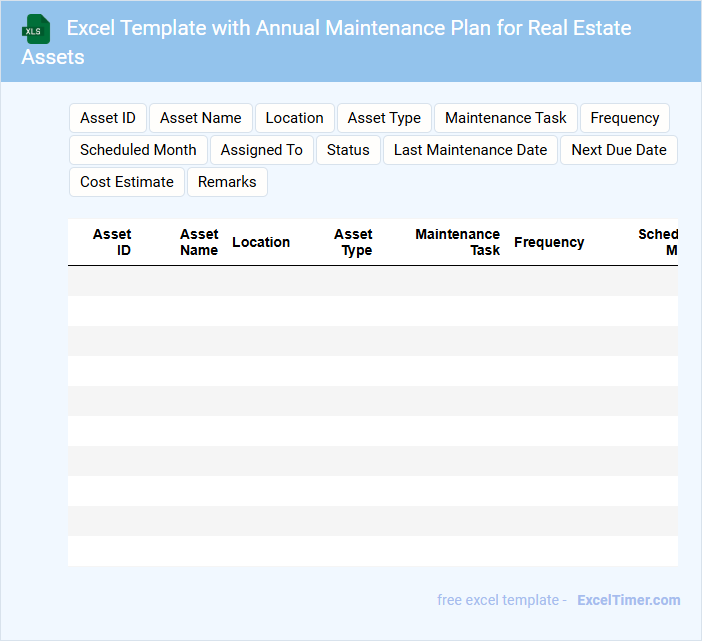Click the Status tag button

click(x=348, y=150)
